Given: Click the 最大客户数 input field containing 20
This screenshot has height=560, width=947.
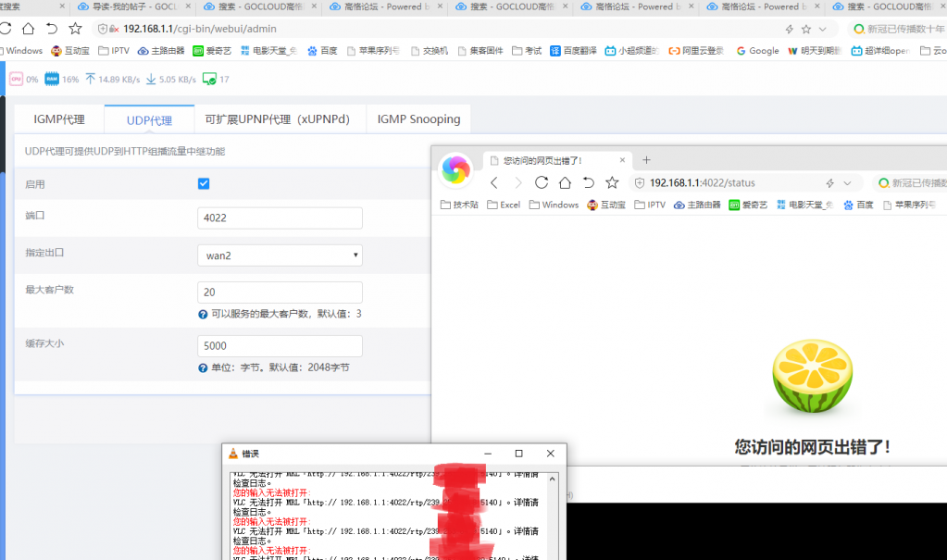Looking at the screenshot, I should (280, 292).
